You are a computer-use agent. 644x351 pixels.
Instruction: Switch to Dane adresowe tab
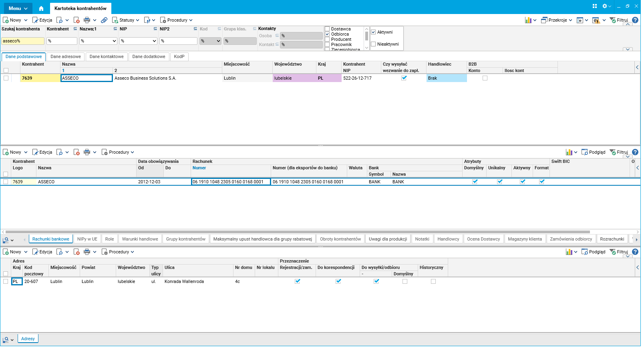(x=66, y=56)
